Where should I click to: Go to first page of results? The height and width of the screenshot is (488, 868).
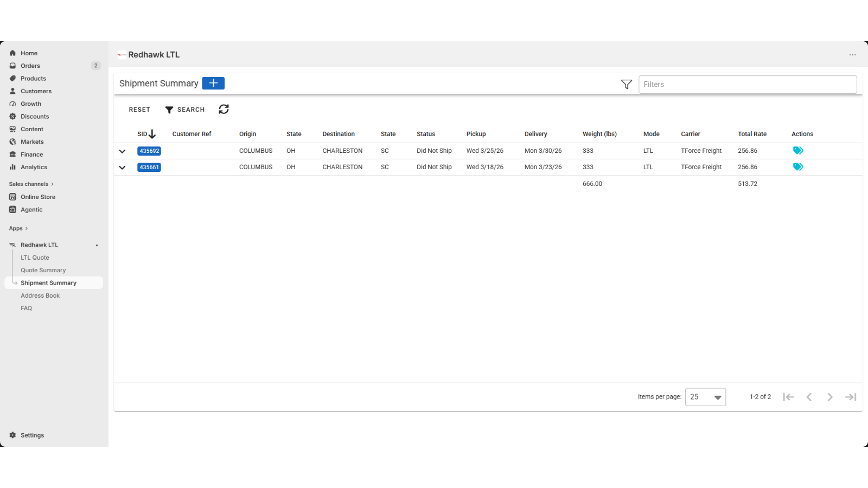pyautogui.click(x=788, y=397)
